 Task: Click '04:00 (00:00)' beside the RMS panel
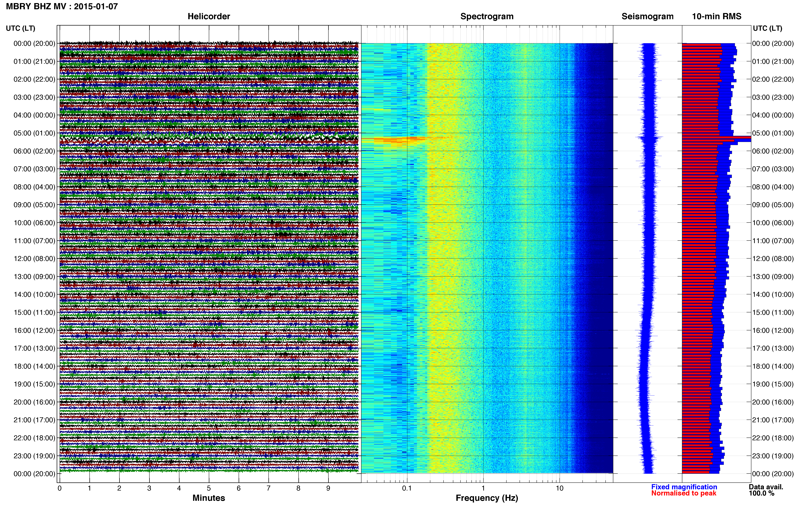[773, 115]
